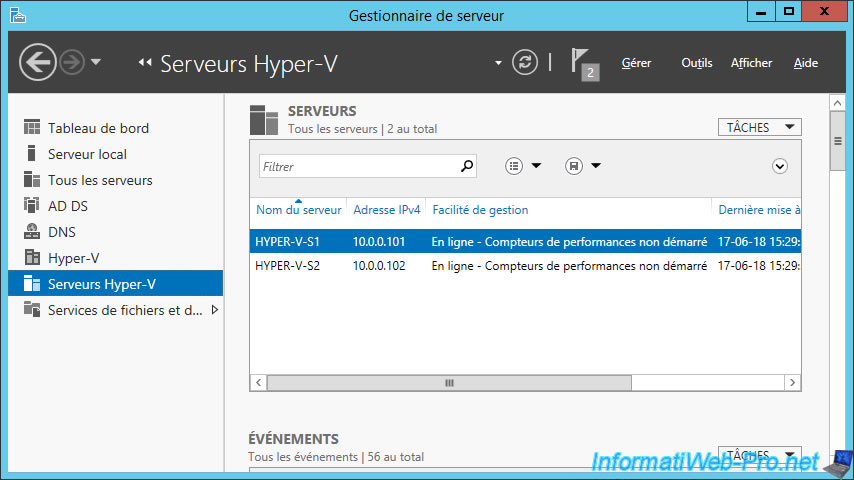The image size is (854, 480).
Task: Click HYPER-V-S2 'En ligne' status cell
Action: coord(569,265)
